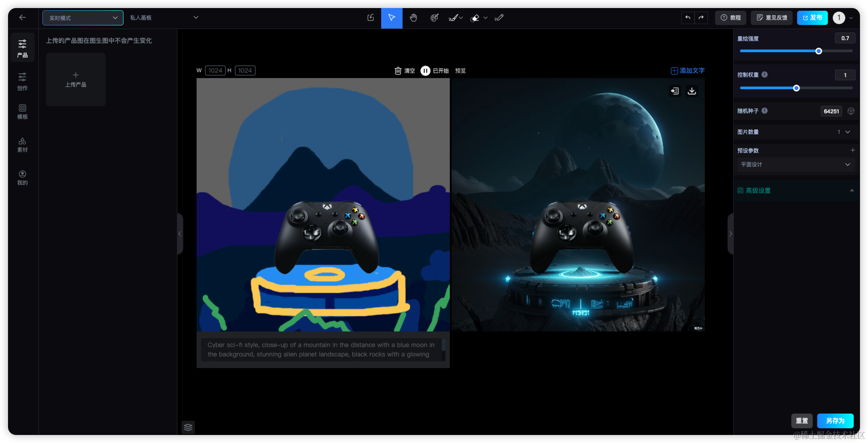
Task: Adjust the 重绘强度 slider handle
Action: point(819,51)
